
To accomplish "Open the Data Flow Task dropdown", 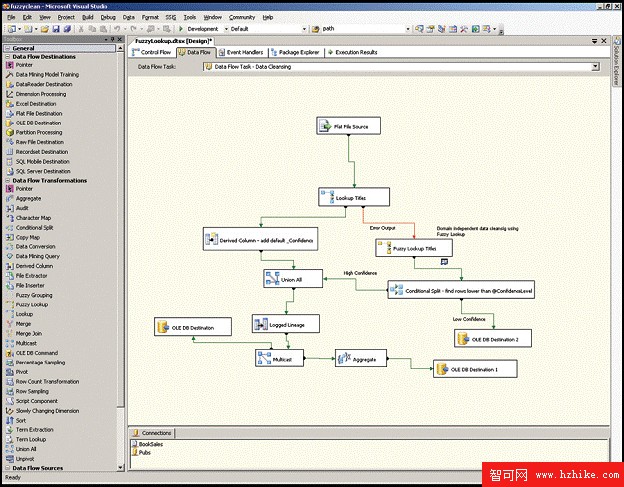I will [595, 67].
